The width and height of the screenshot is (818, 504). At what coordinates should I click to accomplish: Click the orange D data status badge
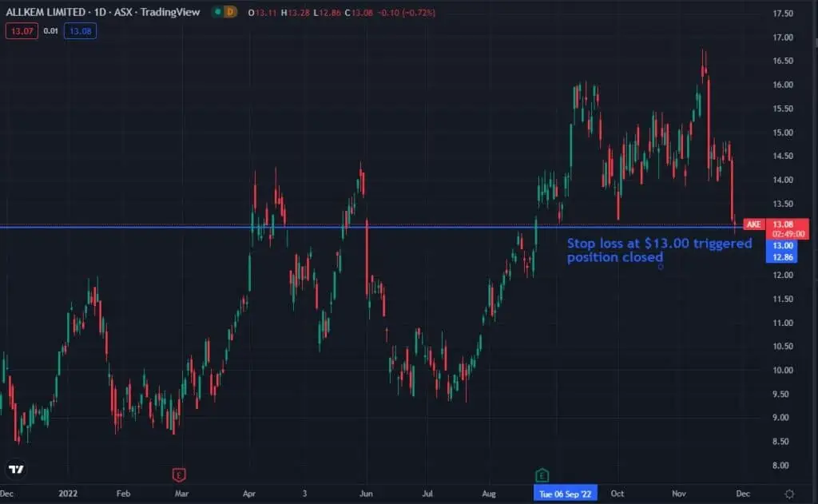pos(231,13)
